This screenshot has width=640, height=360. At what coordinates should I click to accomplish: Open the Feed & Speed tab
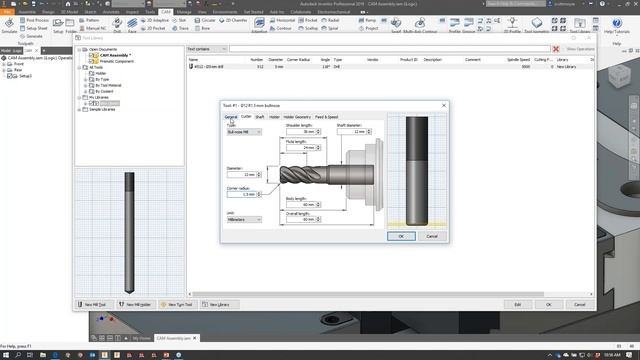tap(327, 117)
